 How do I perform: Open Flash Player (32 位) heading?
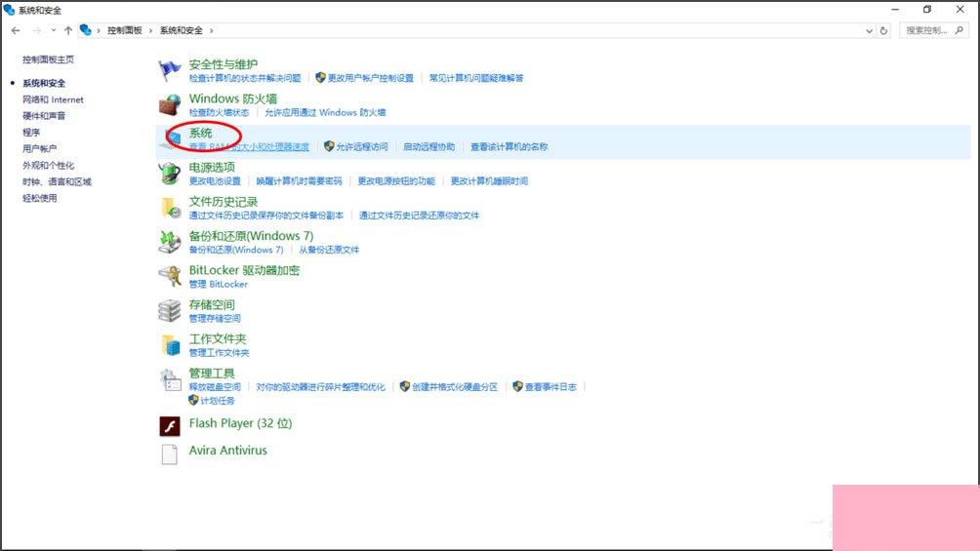point(241,423)
